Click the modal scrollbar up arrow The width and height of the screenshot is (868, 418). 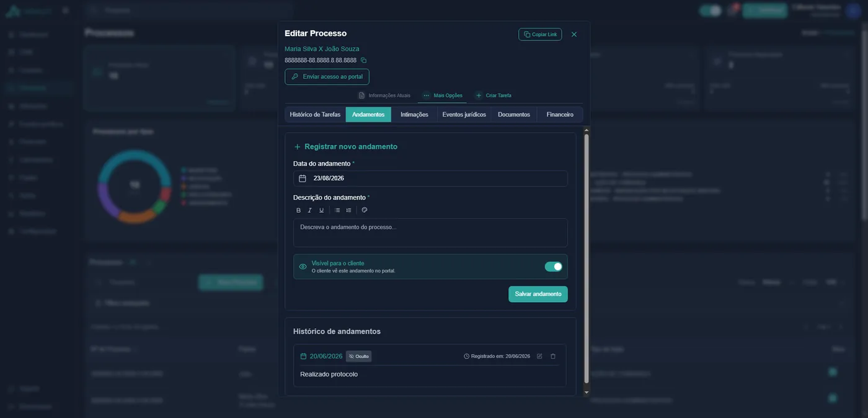587,130
